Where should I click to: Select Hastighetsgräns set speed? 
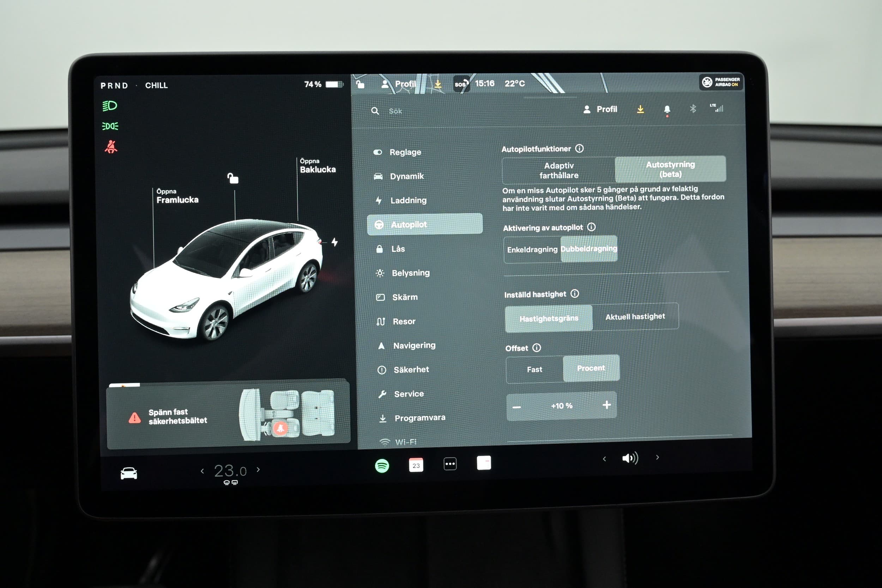[x=549, y=319]
